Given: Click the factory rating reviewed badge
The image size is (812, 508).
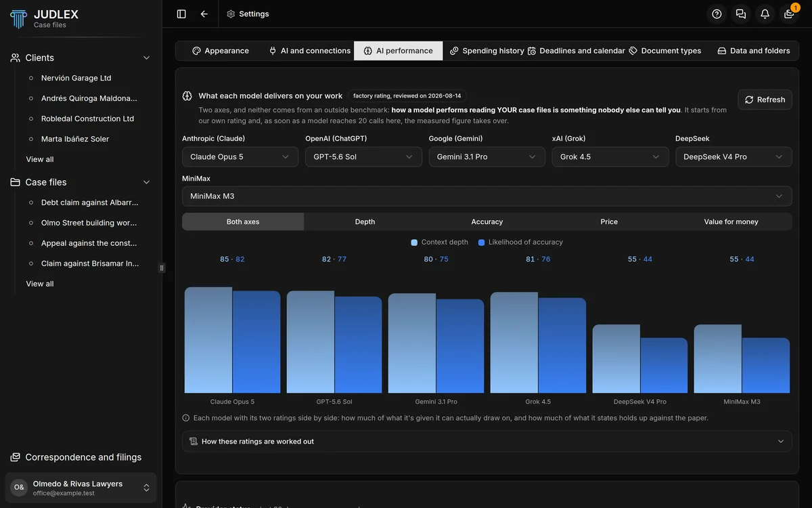Looking at the screenshot, I should tap(407, 96).
